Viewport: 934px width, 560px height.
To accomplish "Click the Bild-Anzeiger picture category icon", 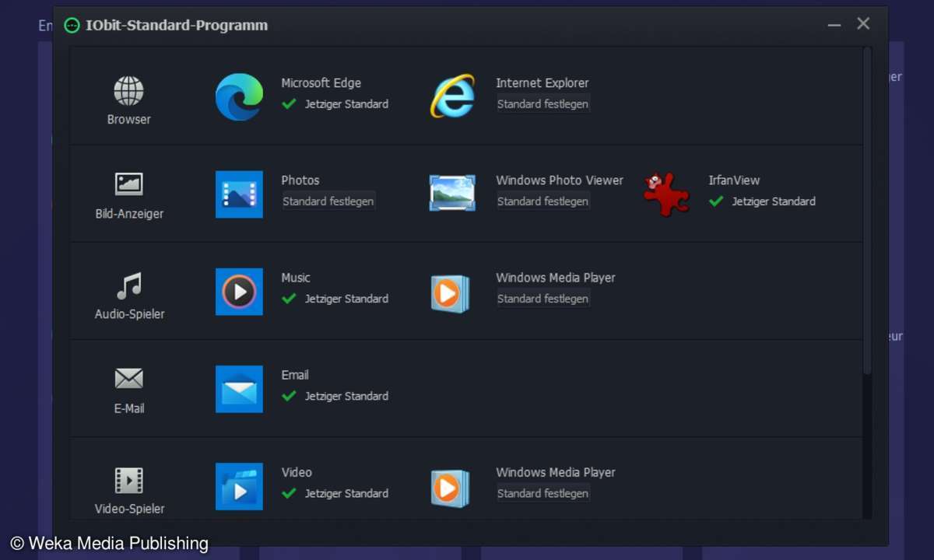I will coord(128,184).
